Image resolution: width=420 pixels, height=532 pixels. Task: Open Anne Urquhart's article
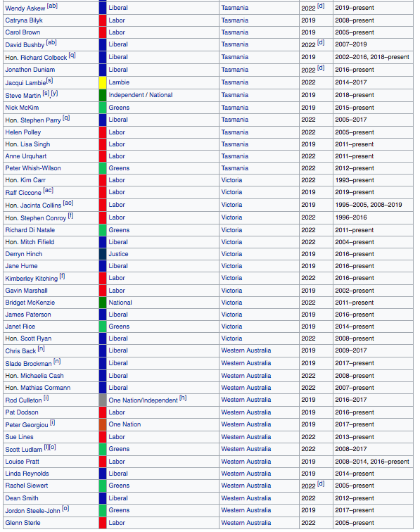point(26,156)
